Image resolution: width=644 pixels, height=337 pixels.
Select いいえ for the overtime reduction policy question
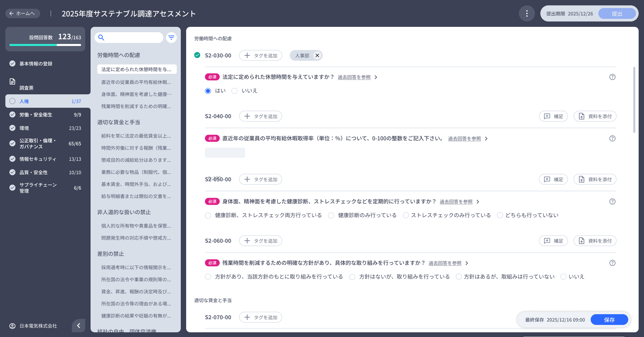(563, 276)
